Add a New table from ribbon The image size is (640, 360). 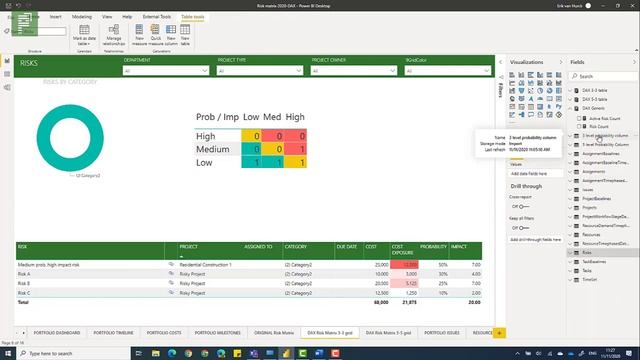(185, 35)
